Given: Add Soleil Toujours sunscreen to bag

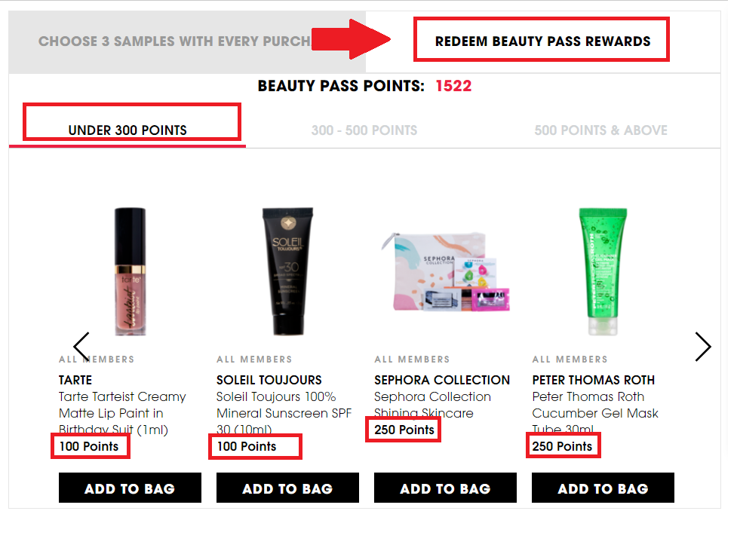Looking at the screenshot, I should [x=287, y=488].
